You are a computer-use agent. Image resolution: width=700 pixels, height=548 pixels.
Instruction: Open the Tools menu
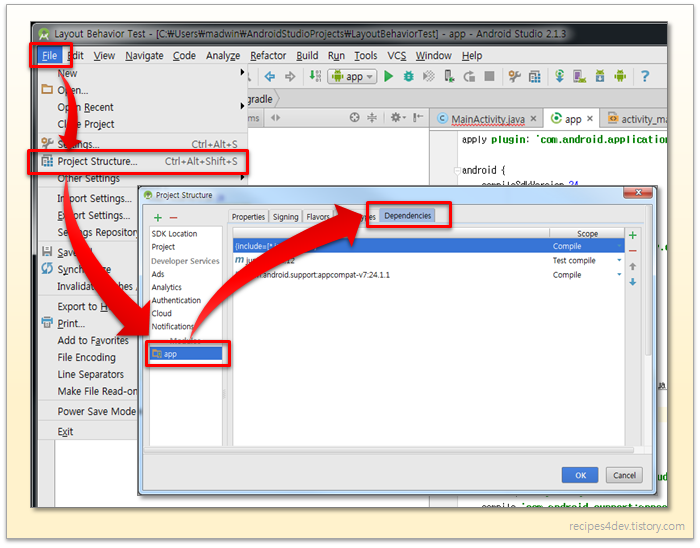click(x=366, y=56)
